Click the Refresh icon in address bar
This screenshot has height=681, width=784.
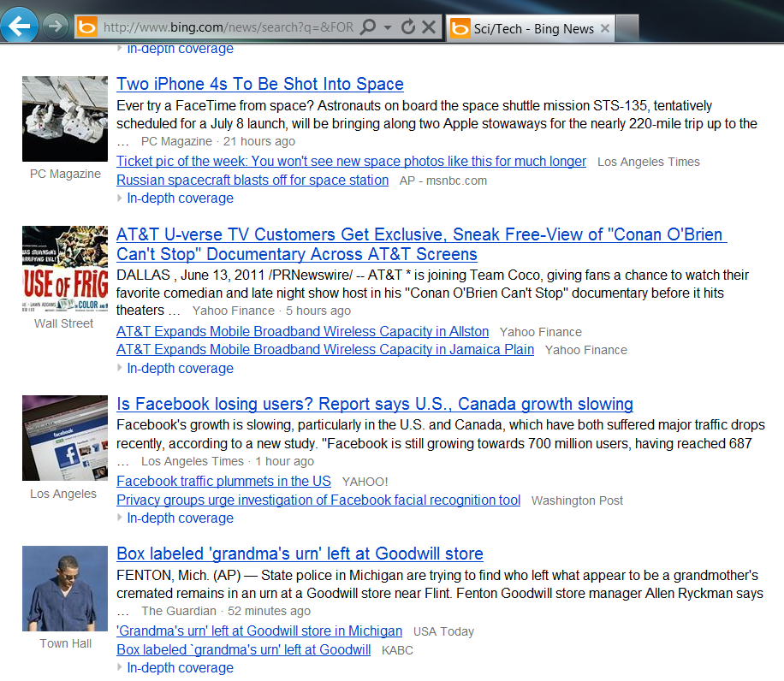point(408,27)
